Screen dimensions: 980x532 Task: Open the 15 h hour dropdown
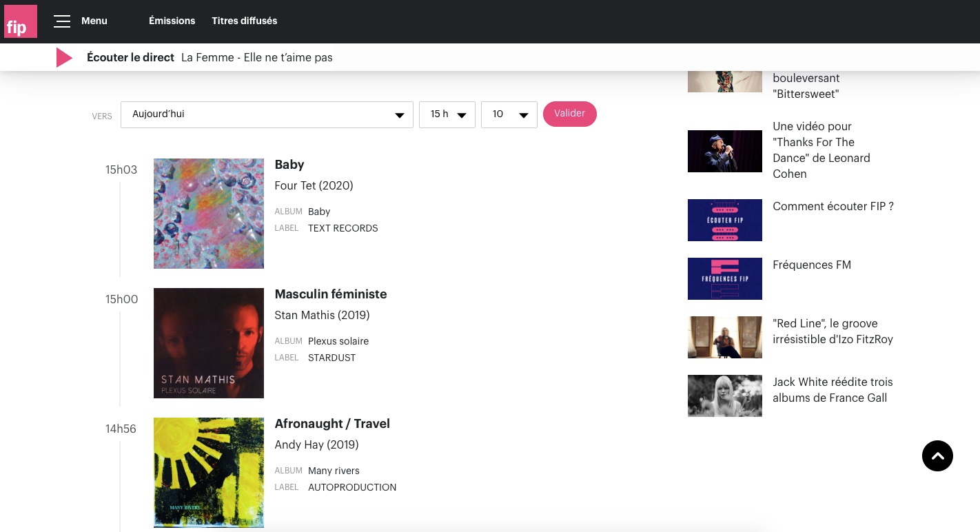[447, 114]
